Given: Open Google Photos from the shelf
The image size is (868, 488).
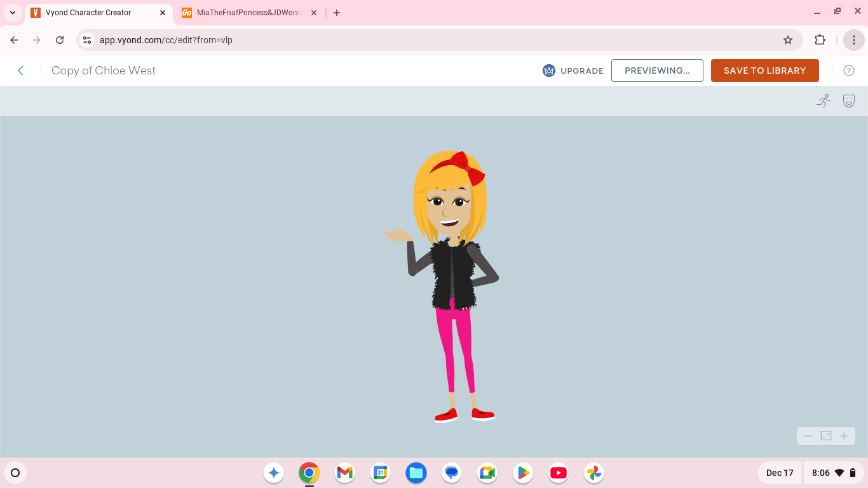Looking at the screenshot, I should (x=594, y=473).
